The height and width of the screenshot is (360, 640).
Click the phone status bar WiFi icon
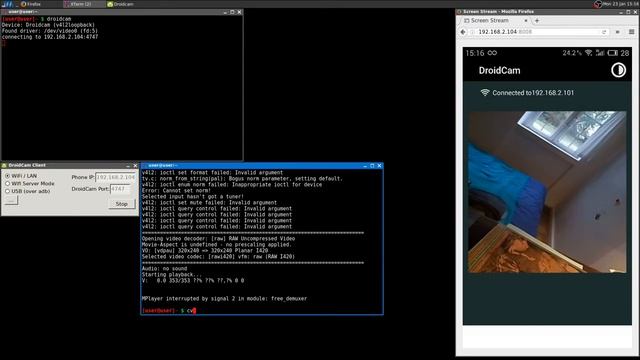[588, 53]
